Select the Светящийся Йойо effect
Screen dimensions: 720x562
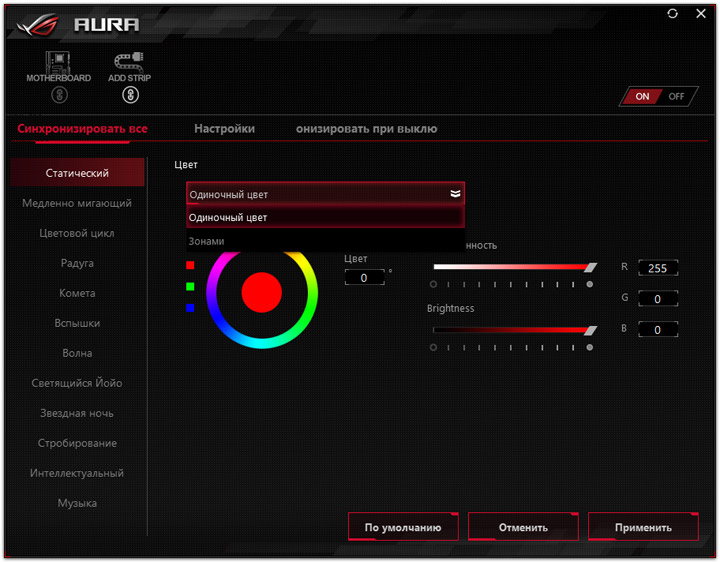pyautogui.click(x=77, y=383)
